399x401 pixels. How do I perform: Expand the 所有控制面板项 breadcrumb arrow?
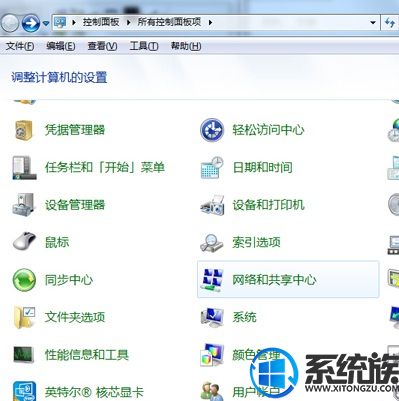210,23
